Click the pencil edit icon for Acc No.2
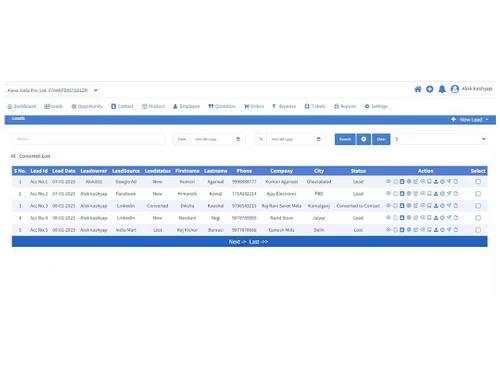The image size is (500, 375). coord(415,193)
